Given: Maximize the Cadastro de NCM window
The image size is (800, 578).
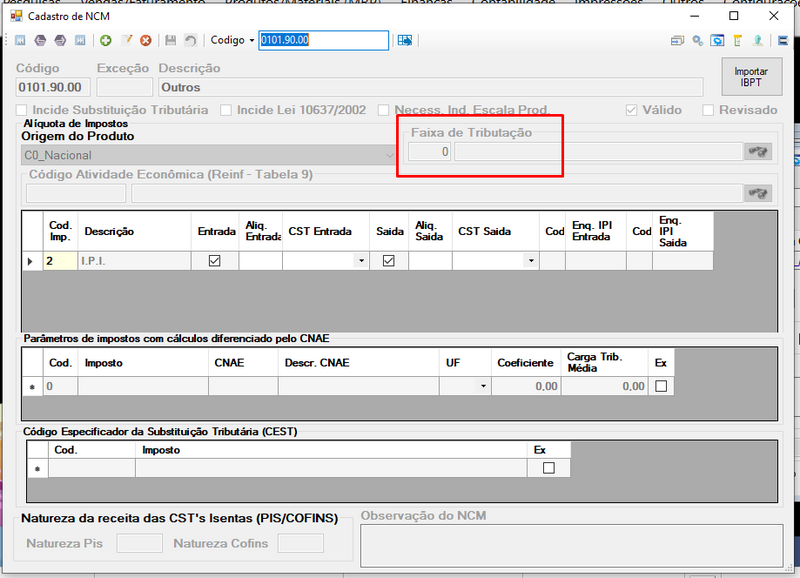Looking at the screenshot, I should point(734,16).
